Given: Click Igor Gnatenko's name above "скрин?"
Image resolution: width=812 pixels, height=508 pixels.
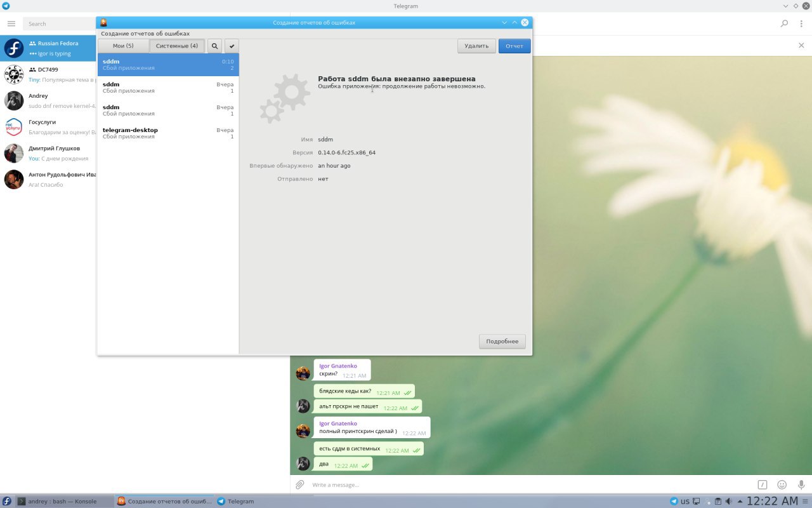Looking at the screenshot, I should (x=338, y=366).
